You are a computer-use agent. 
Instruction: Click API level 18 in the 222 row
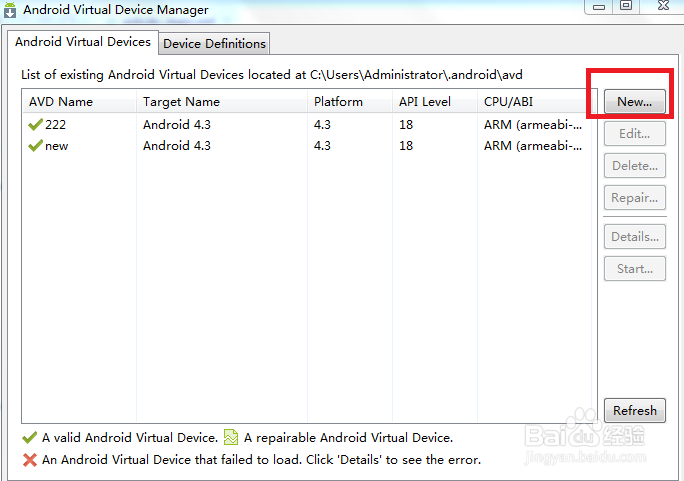tap(406, 125)
